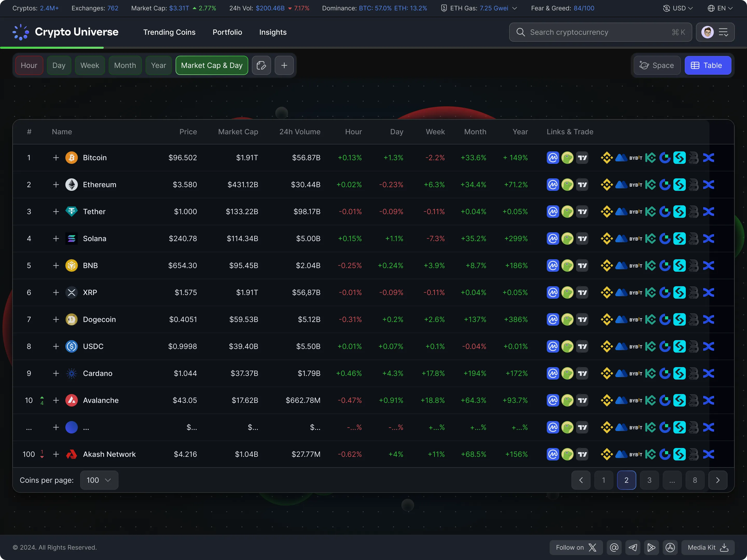Click the Ethereum coin logo
This screenshot has height=560, width=747.
tap(71, 185)
